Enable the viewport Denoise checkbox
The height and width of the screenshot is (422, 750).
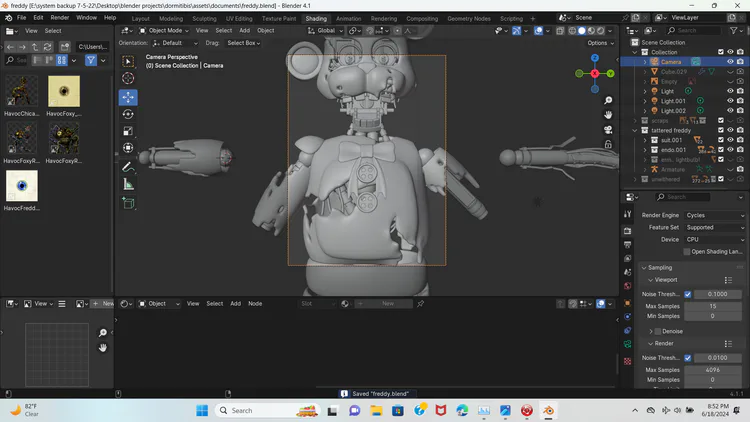click(x=658, y=331)
